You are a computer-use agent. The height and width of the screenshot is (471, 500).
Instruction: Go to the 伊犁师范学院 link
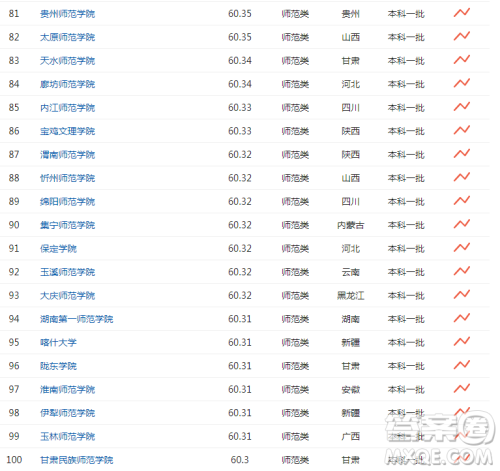tap(67, 413)
